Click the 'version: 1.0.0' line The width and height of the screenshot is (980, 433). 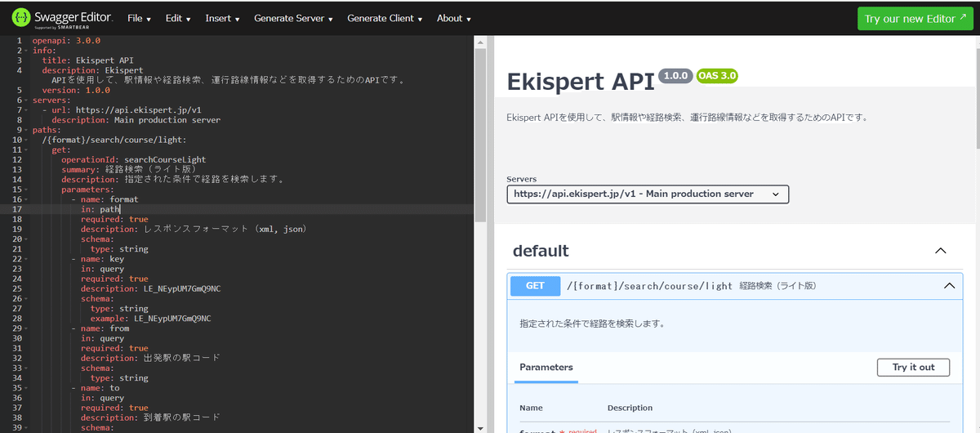click(75, 90)
